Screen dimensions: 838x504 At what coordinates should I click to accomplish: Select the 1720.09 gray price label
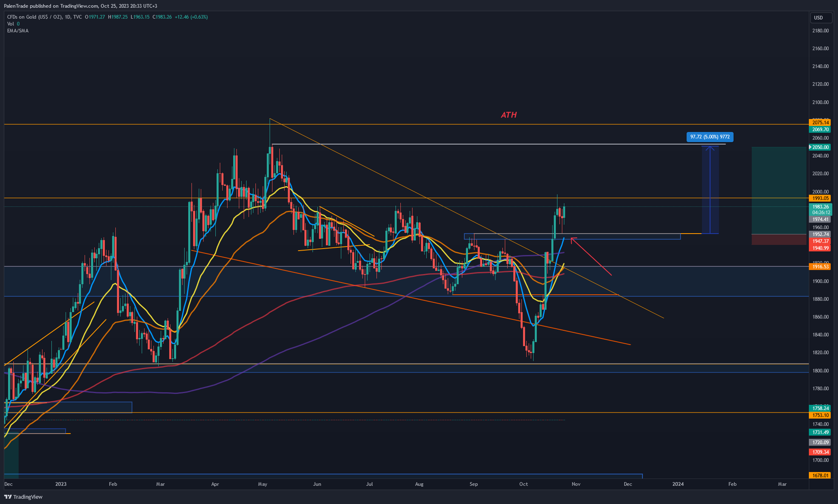point(820,442)
